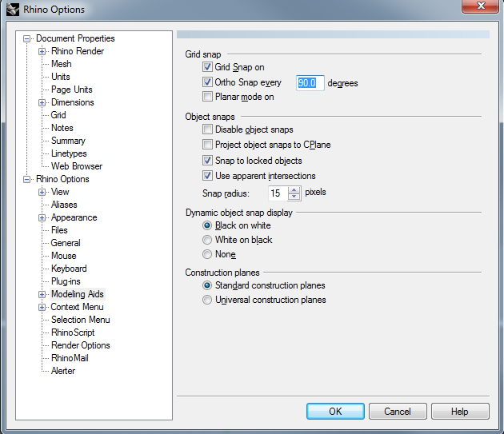This screenshot has width=504, height=434.
Task: Select the View tree label
Action: pyautogui.click(x=60, y=192)
